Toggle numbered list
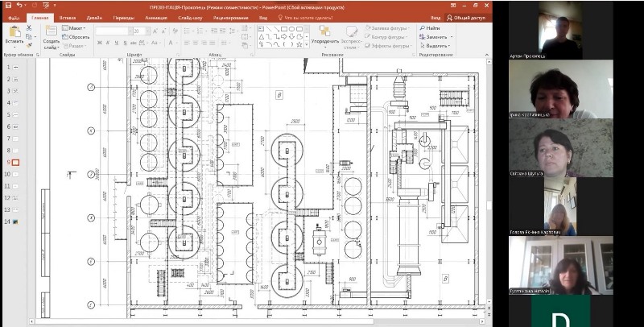 pyautogui.click(x=200, y=31)
